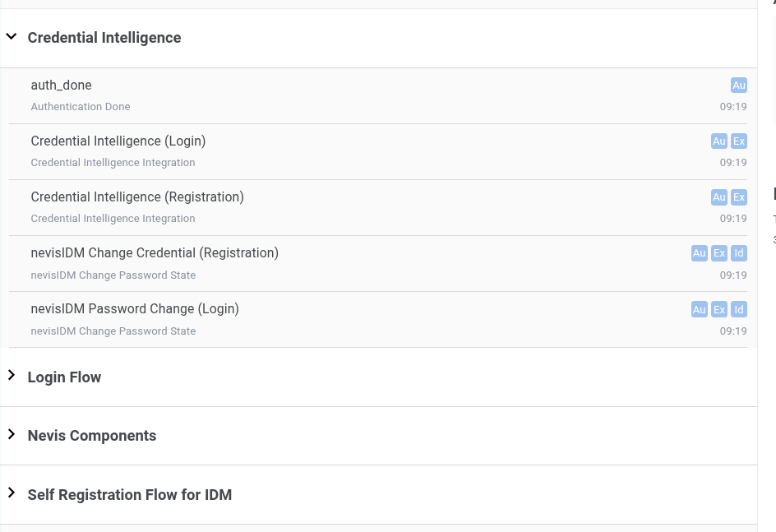This screenshot has height=532, width=776.
Task: Expand the Login Flow section
Action: click(x=12, y=376)
